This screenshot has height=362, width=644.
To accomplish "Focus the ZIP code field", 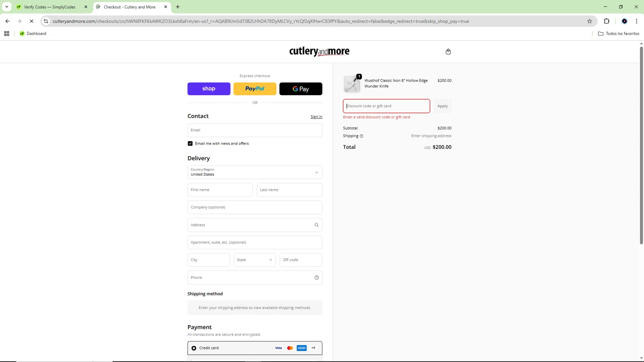I will coord(301,260).
